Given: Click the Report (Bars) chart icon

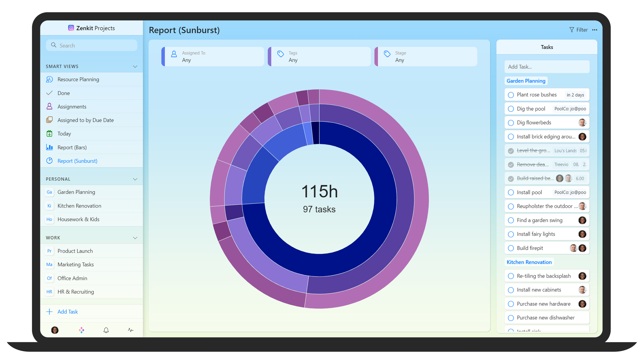Looking at the screenshot, I should click(x=49, y=147).
